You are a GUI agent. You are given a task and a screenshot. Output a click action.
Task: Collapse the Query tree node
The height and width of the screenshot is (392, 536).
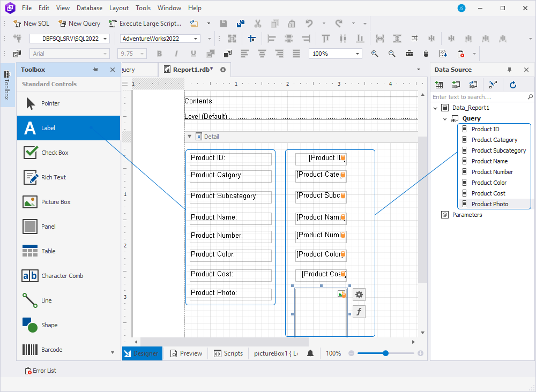tap(445, 119)
